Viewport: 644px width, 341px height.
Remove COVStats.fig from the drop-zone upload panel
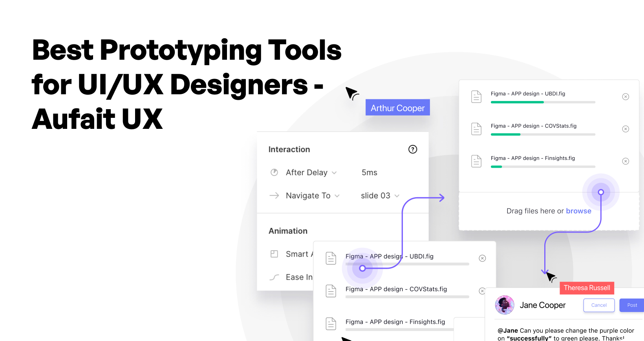coord(626,129)
